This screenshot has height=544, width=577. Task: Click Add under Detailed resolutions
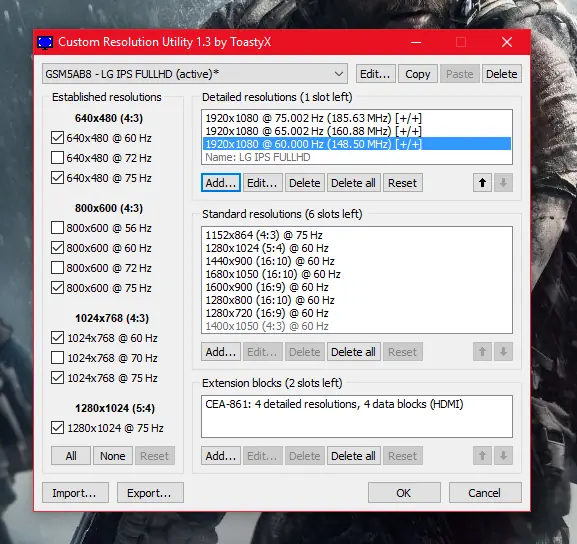pyautogui.click(x=221, y=183)
